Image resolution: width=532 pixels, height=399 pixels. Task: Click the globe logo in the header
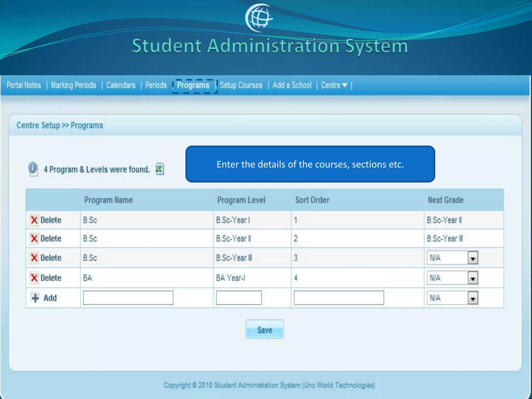(259, 18)
